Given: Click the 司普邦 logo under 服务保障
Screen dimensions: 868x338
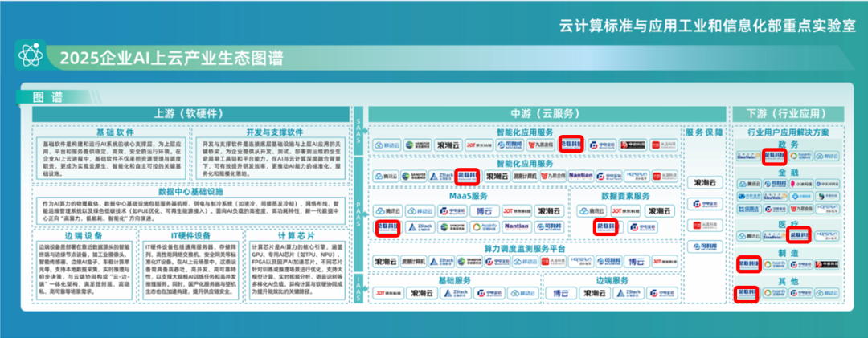Looking at the screenshot, I should [x=705, y=246].
